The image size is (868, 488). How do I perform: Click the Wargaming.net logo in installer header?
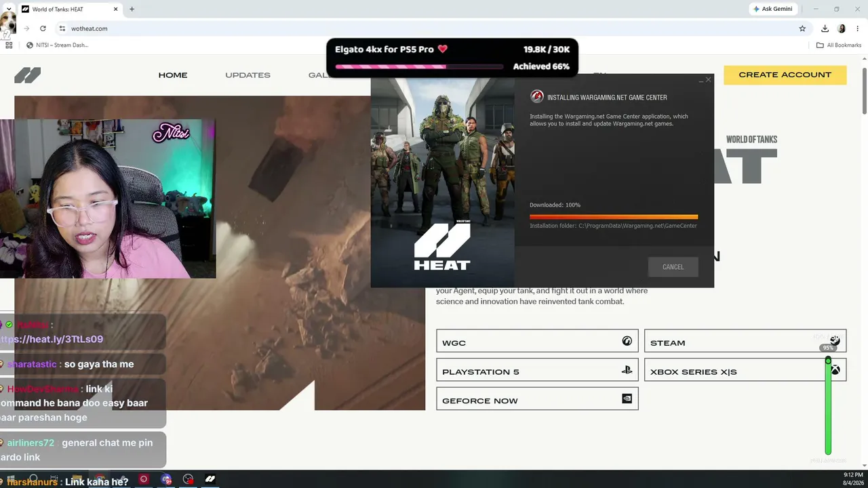click(536, 97)
